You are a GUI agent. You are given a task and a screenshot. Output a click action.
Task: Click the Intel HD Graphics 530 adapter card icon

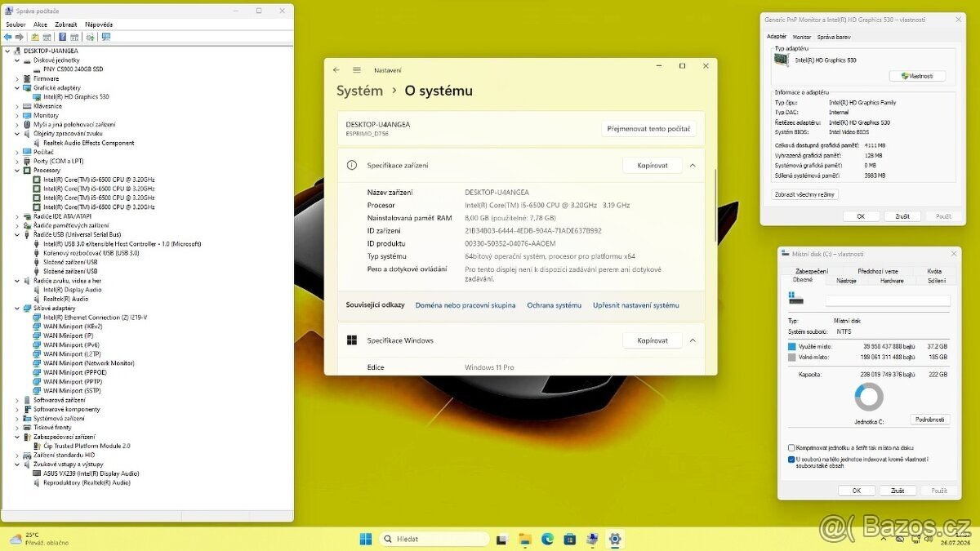(783, 60)
